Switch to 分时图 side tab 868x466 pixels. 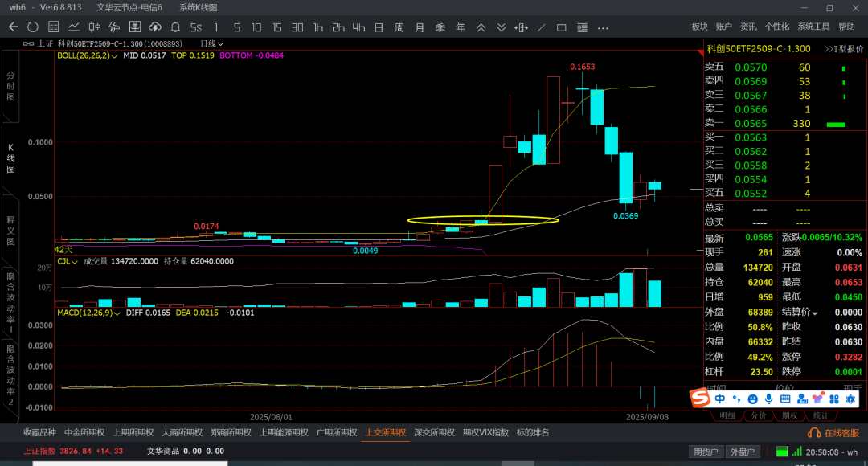coord(10,86)
